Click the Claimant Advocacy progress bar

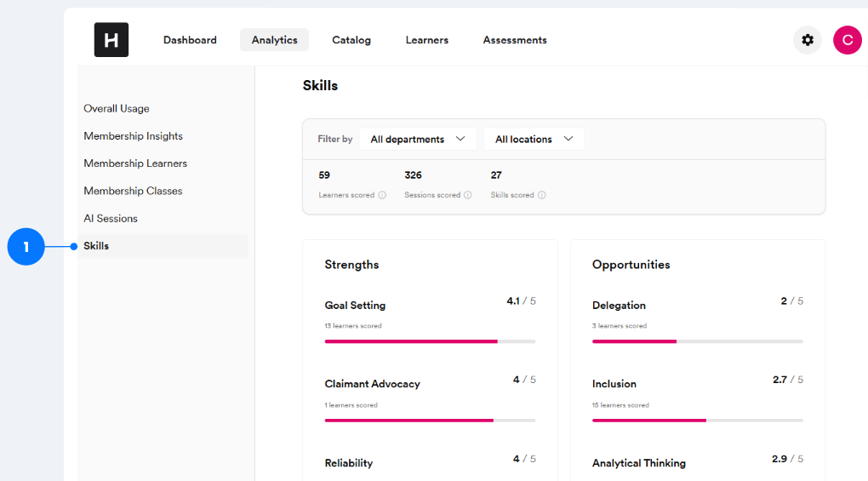click(x=430, y=421)
